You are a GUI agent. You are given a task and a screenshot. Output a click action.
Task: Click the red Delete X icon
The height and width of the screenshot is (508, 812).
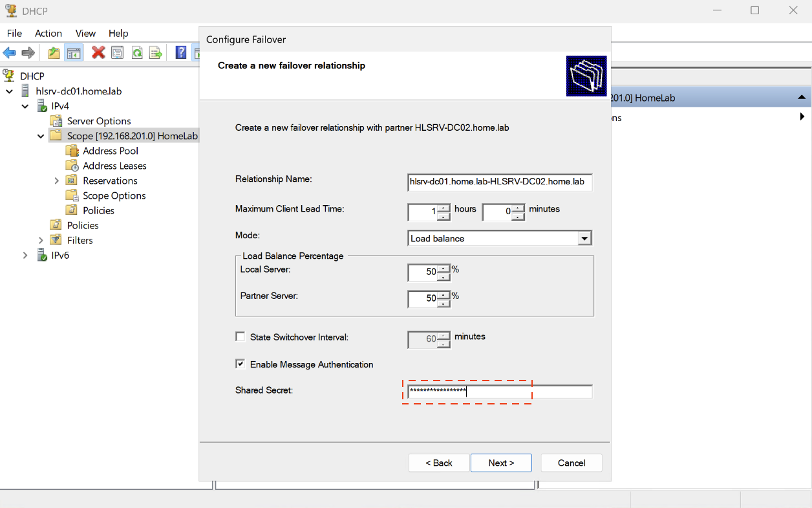click(98, 53)
